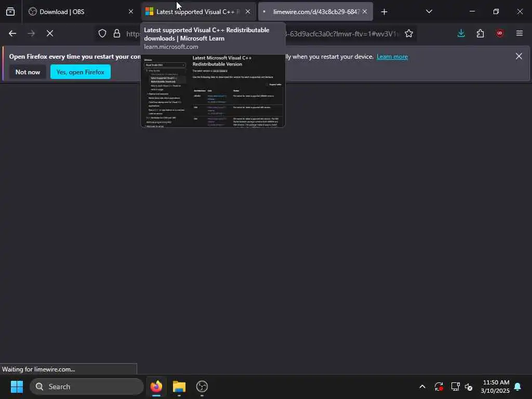This screenshot has width=532, height=399.
Task: Open the Windows Start menu
Action: coord(17,387)
